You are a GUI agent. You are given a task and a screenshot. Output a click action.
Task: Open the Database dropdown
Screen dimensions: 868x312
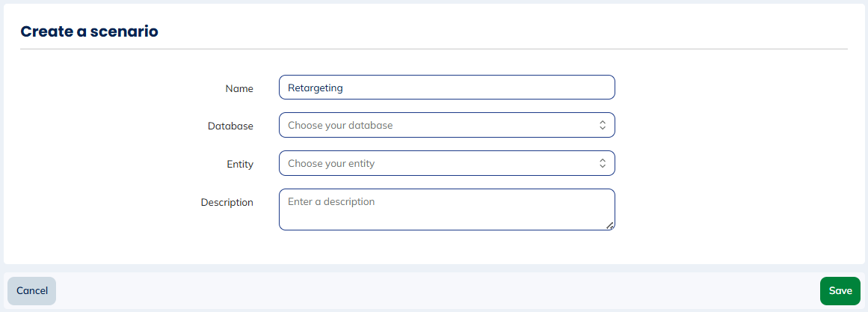click(446, 126)
